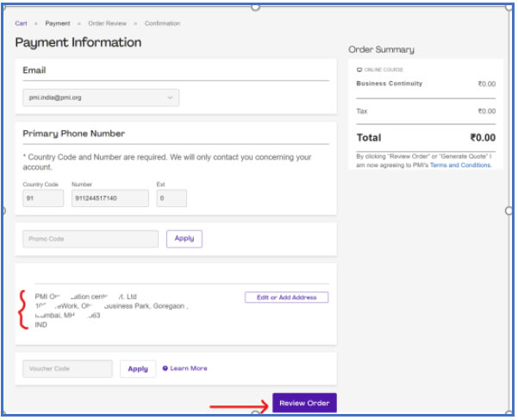Go to Cart in the breadcrumb

[21, 23]
